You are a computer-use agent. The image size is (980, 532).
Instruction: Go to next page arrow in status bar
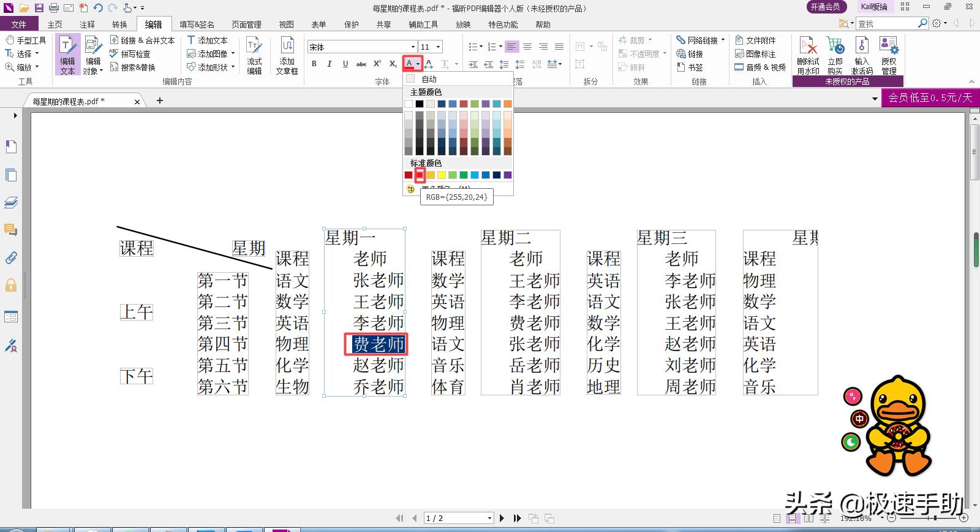tap(502, 519)
